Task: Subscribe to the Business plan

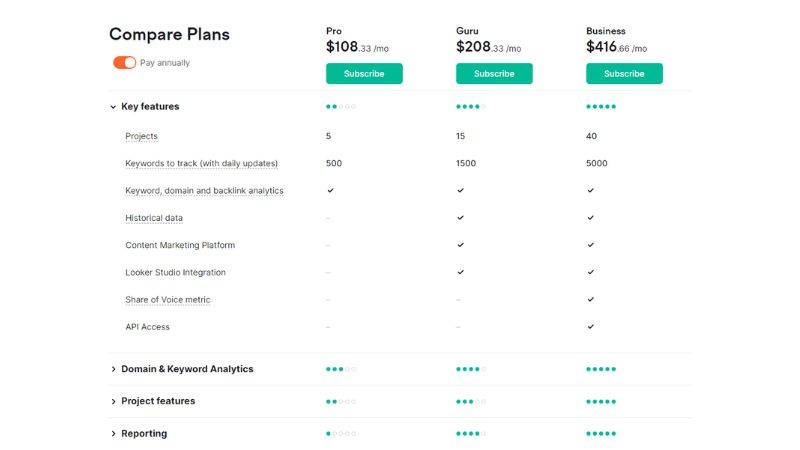Action: (x=624, y=73)
